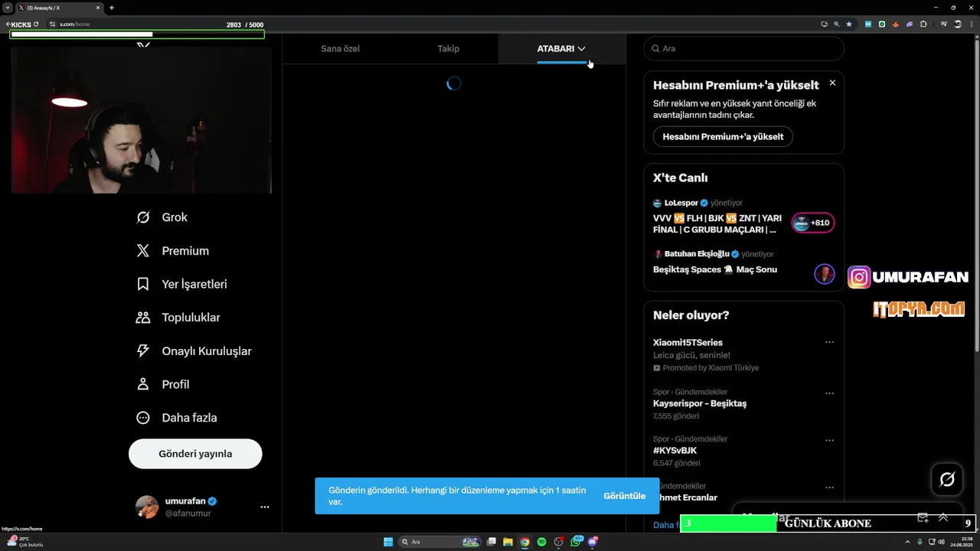
Task: Click the floating Grok button at bottom right
Action: tap(947, 480)
